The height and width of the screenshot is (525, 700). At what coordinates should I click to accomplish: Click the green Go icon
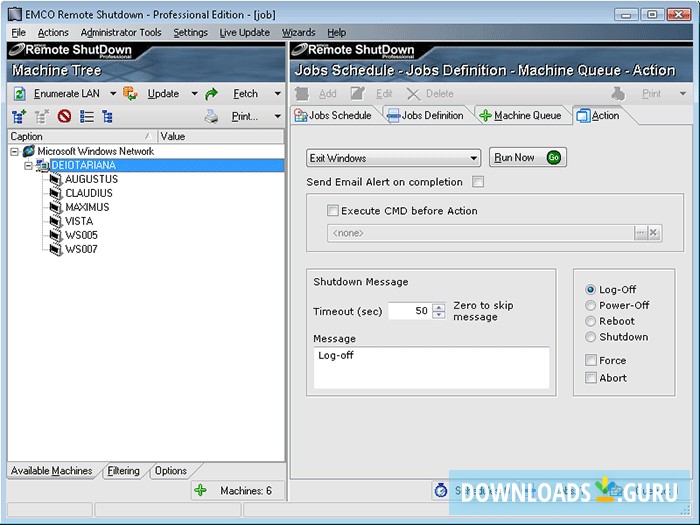pyautogui.click(x=554, y=157)
